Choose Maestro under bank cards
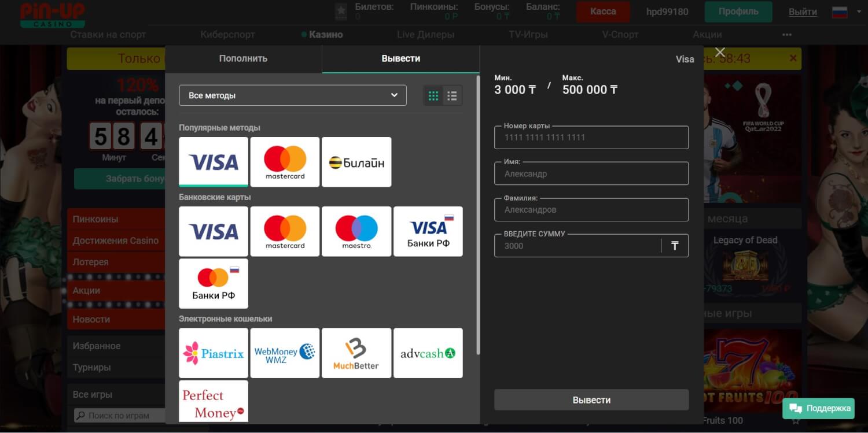Image resolution: width=868 pixels, height=433 pixels. pos(356,231)
